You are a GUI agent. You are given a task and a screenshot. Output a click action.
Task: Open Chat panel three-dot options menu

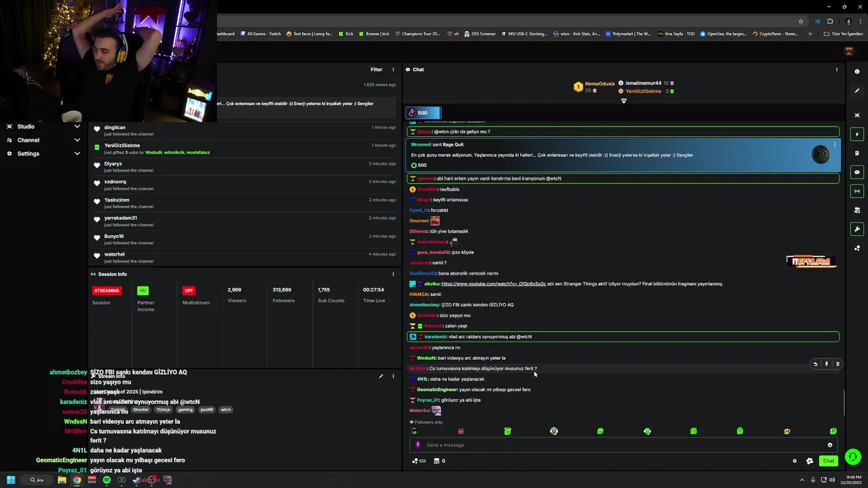click(836, 69)
